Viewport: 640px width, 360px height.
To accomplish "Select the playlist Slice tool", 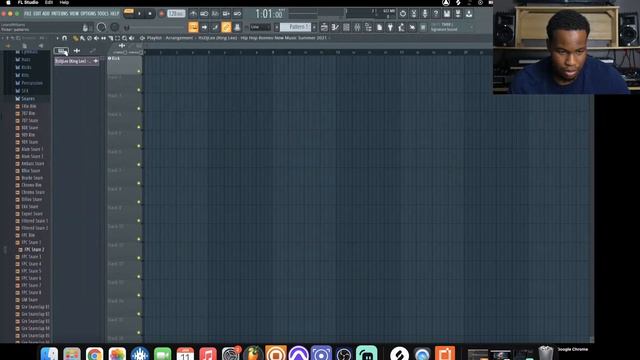I will (110, 38).
